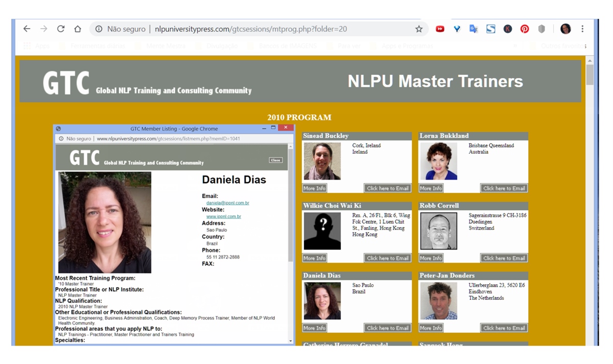Click Daniela Dias's small card photo
Viewport: 613px width, 364px height.
(x=322, y=301)
